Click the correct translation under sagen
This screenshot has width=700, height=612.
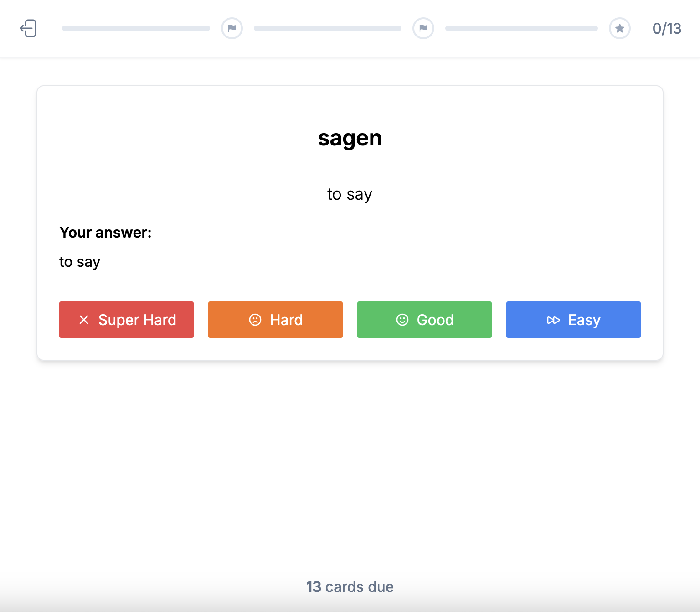coord(350,195)
